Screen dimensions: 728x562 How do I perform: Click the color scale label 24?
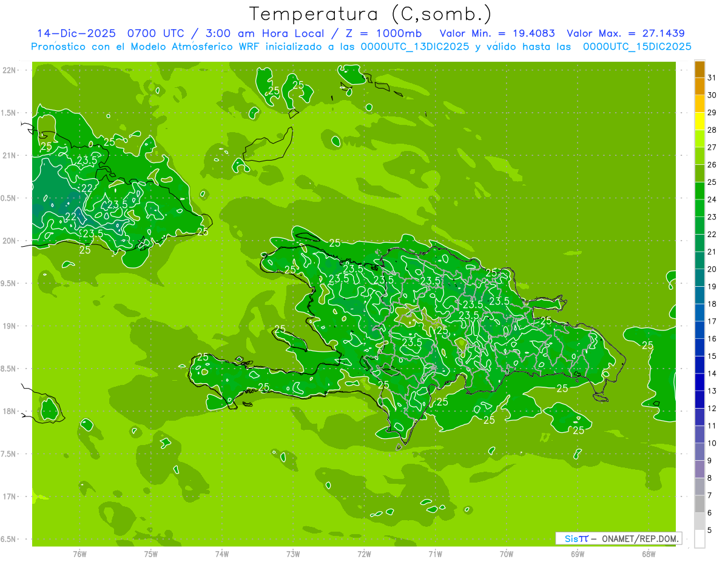(712, 199)
